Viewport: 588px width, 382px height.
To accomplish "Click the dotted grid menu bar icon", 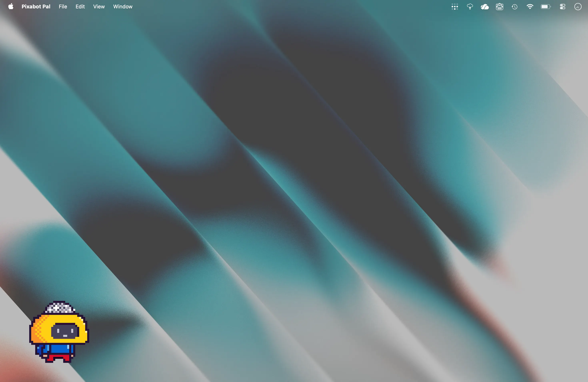I will pyautogui.click(x=455, y=7).
